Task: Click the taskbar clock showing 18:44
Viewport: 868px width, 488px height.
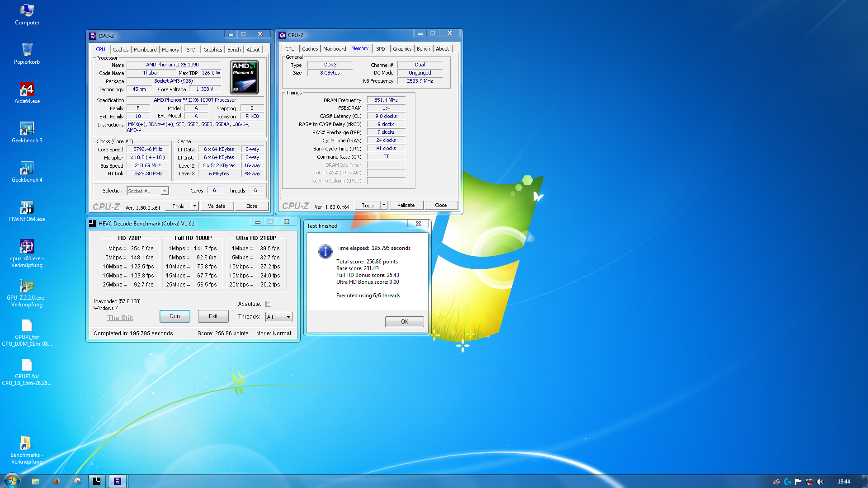Action: [x=844, y=482]
